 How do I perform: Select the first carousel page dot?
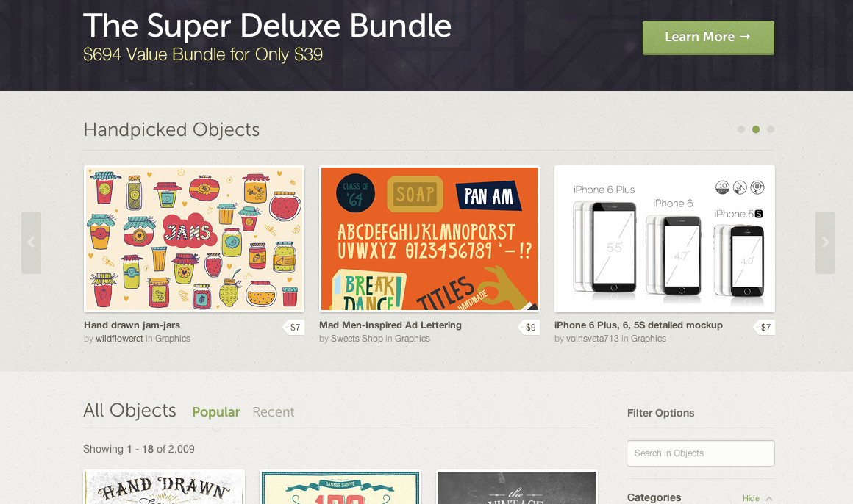pyautogui.click(x=741, y=129)
